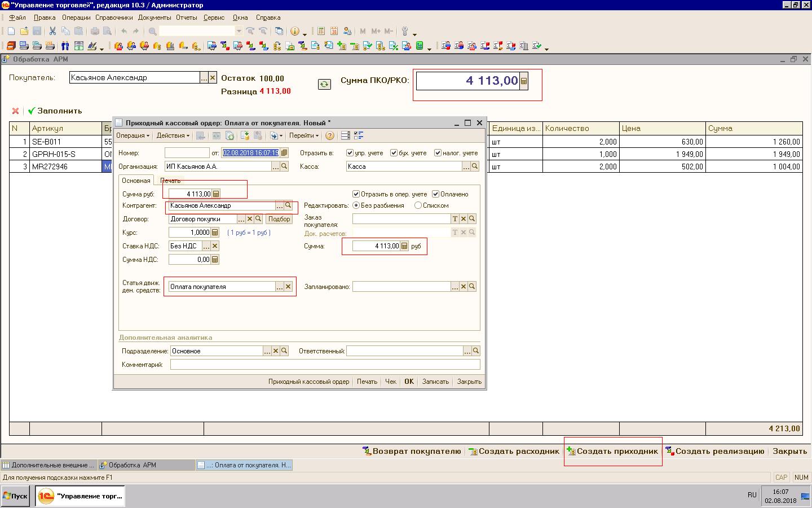
Task: Open the Перейти dropdown menu
Action: pyautogui.click(x=303, y=135)
